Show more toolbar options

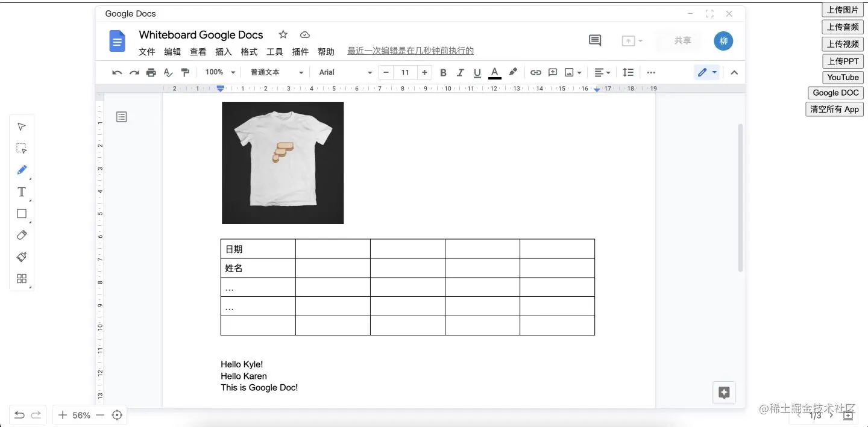pos(651,72)
